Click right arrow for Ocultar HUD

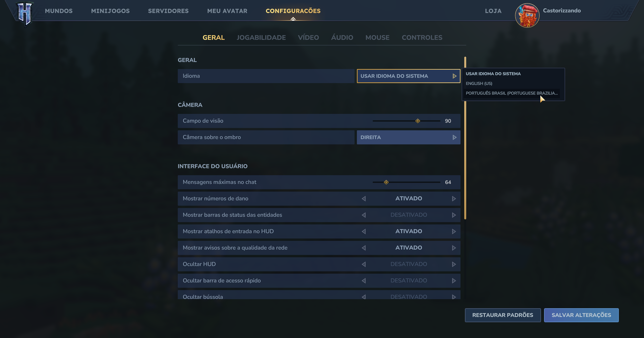[x=453, y=264]
